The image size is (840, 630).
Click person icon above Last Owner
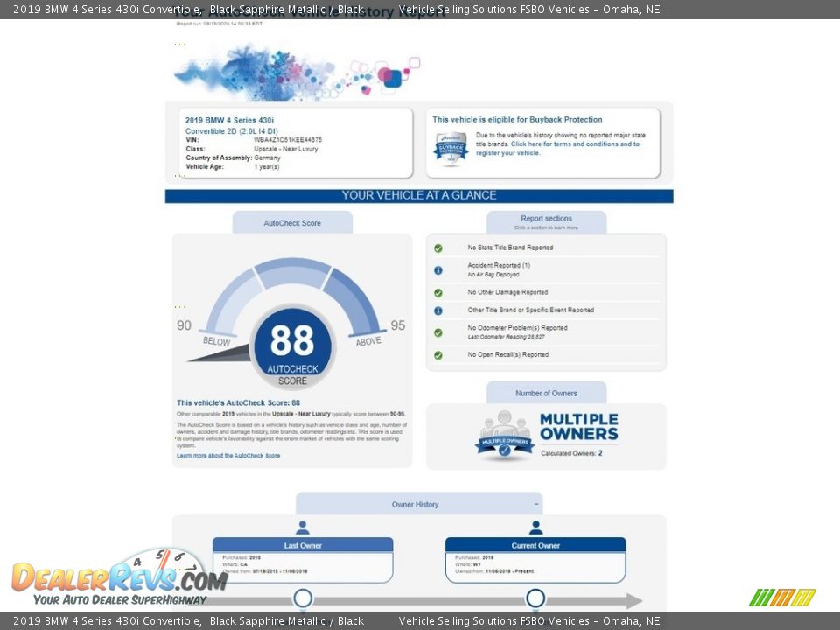click(303, 528)
